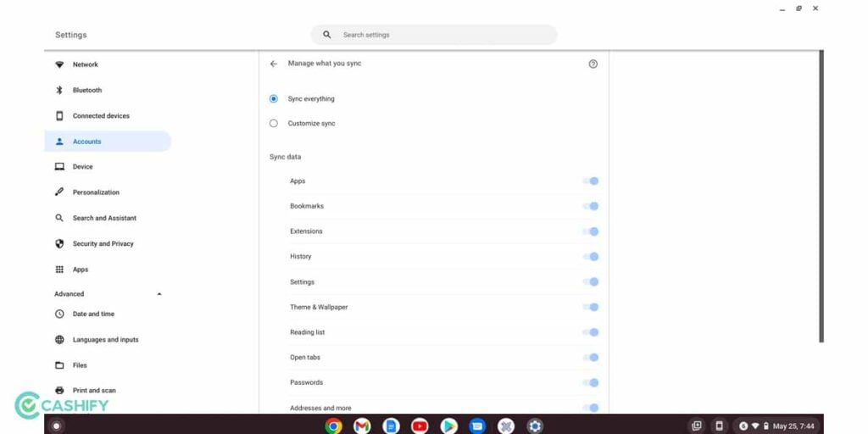Click the Manage what you sync title
This screenshot has height=434, width=868.
pos(325,64)
